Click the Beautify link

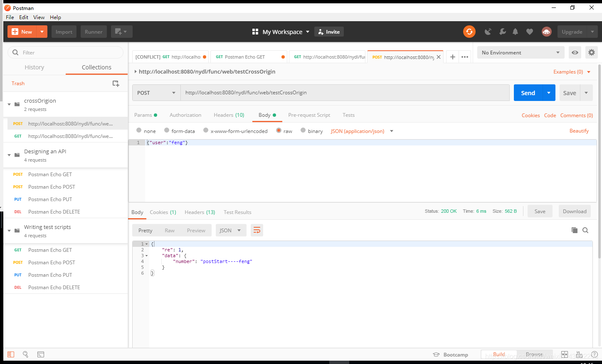pos(579,131)
